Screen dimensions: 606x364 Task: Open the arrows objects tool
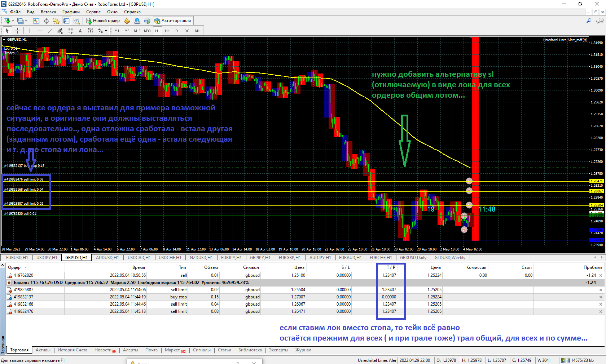(x=101, y=31)
